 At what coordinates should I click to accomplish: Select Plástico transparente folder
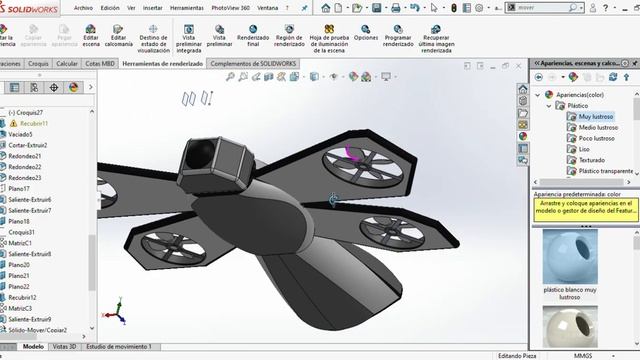pos(600,171)
